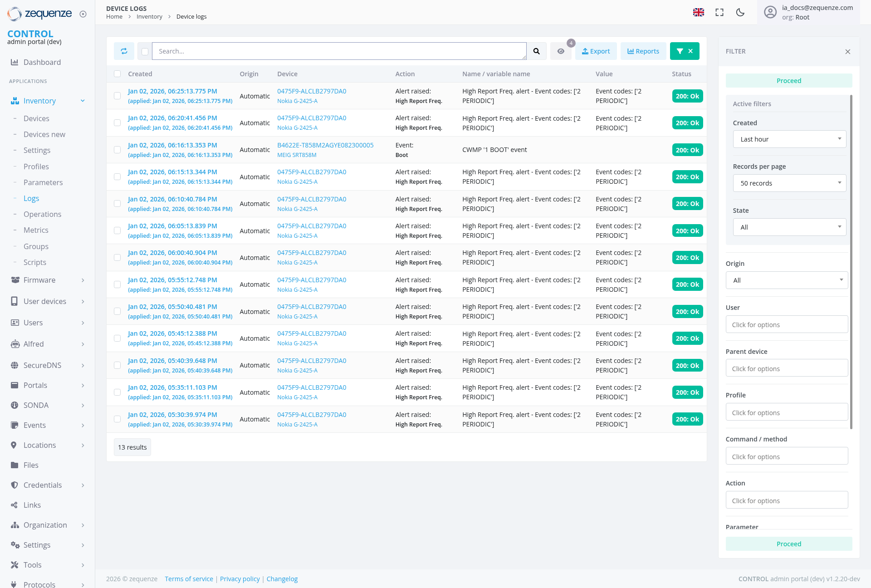This screenshot has height=588, width=871.
Task: Select row created 05:30:39.974 PM checkbox
Action: click(x=117, y=419)
